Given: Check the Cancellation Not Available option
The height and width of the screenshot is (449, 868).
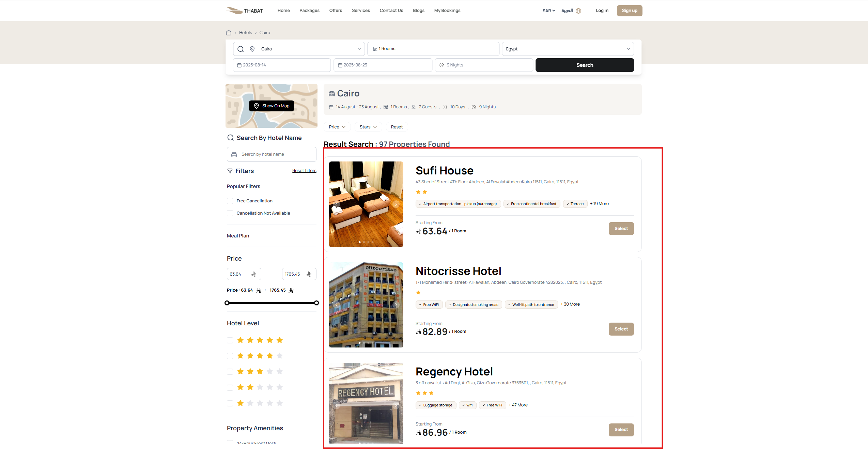Looking at the screenshot, I should click(230, 213).
